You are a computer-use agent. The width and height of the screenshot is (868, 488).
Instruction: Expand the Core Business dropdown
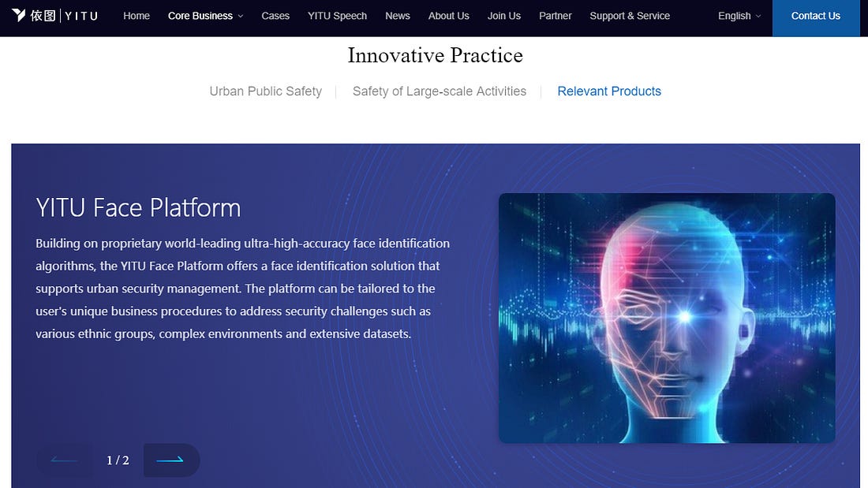[205, 16]
